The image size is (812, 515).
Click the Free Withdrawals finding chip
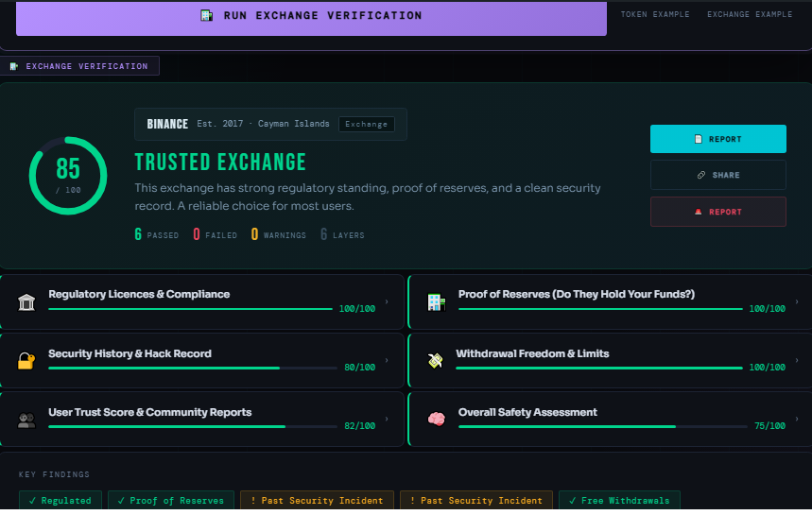[619, 500]
